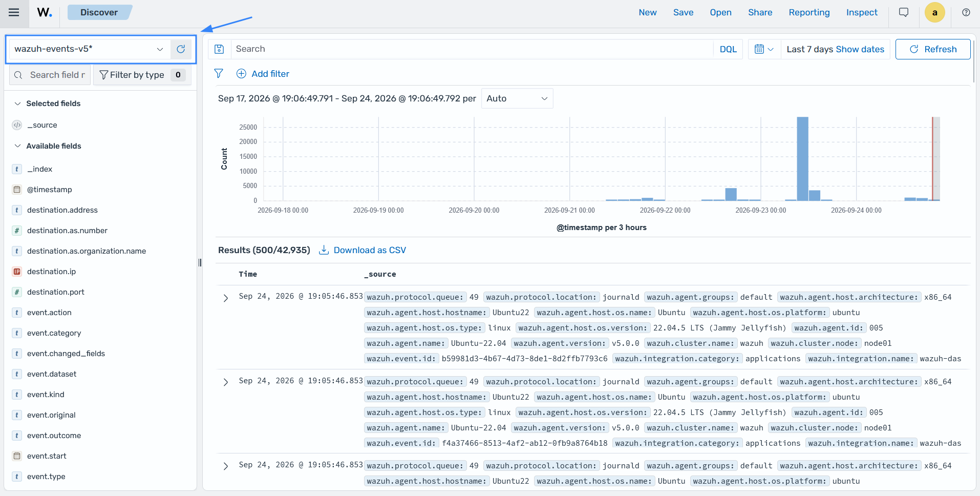
Task: Click Save in the top menu
Action: (x=683, y=12)
